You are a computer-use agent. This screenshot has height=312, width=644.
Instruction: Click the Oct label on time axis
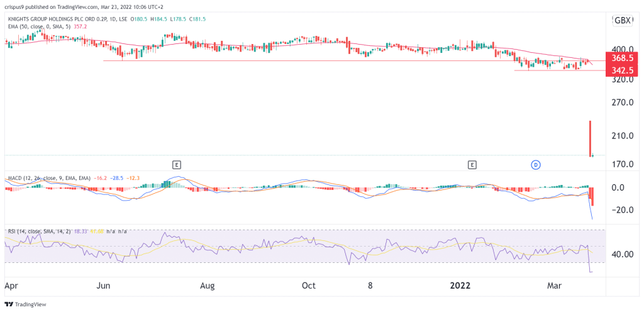click(309, 286)
